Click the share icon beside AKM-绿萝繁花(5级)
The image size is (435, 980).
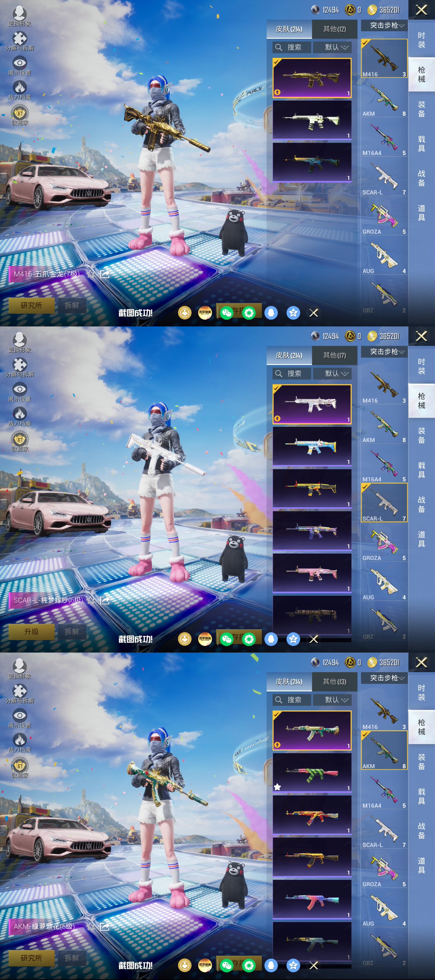click(x=105, y=927)
